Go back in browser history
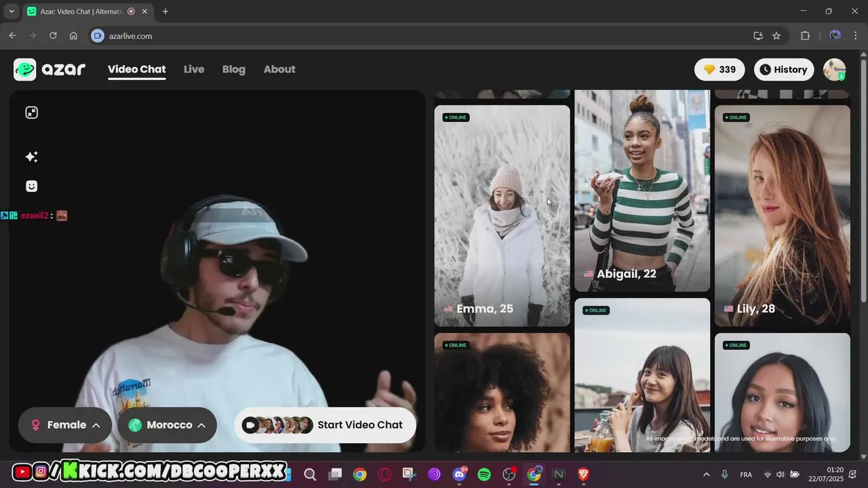The height and width of the screenshot is (488, 868). pyautogui.click(x=12, y=36)
